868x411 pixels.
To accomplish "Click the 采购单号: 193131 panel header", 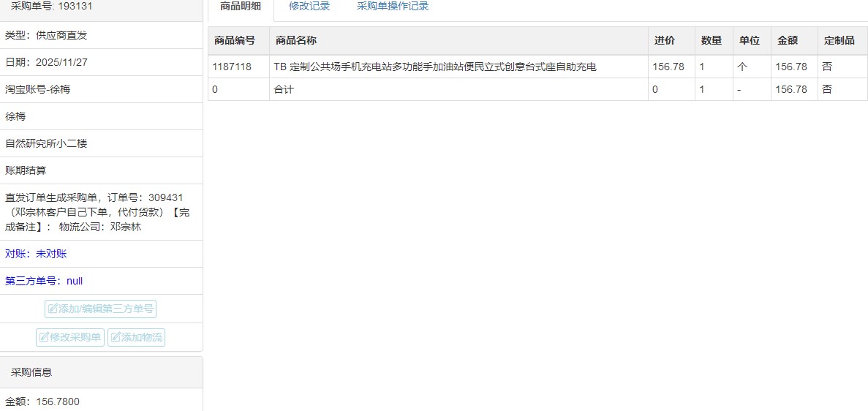I will tap(51, 6).
